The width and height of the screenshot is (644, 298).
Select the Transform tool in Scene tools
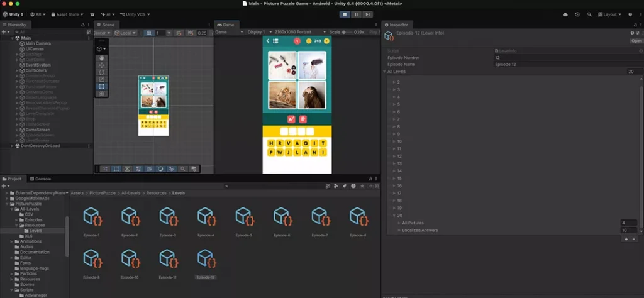coord(101,93)
